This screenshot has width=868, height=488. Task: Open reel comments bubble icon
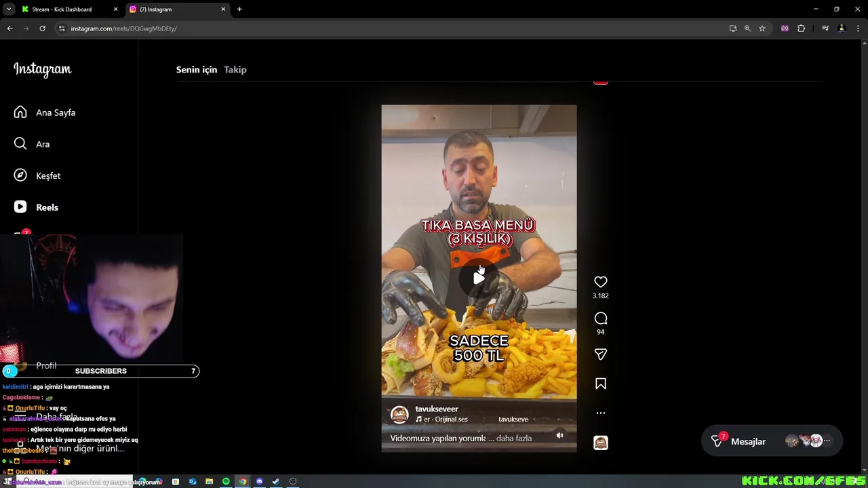(x=600, y=319)
